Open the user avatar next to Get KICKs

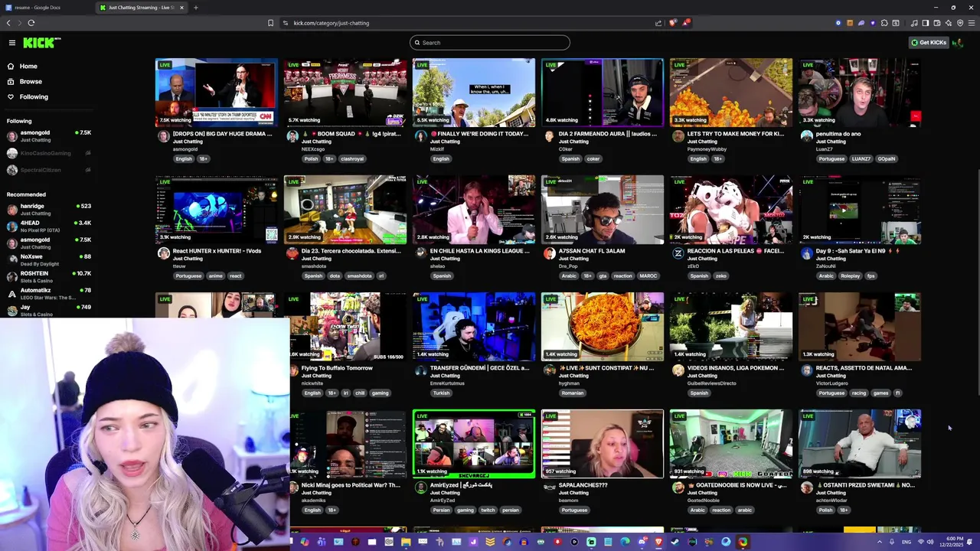click(957, 43)
